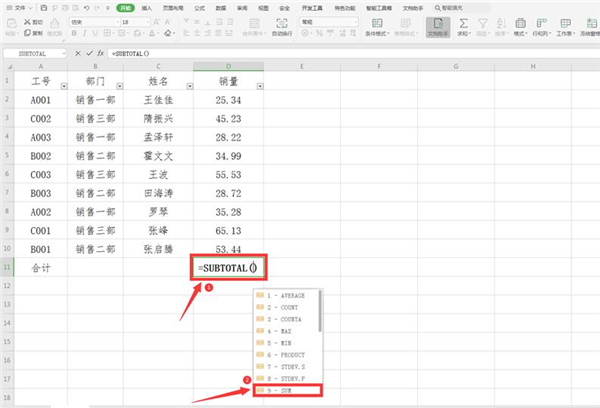Select option 2 - COUNT in function list

tap(286, 307)
